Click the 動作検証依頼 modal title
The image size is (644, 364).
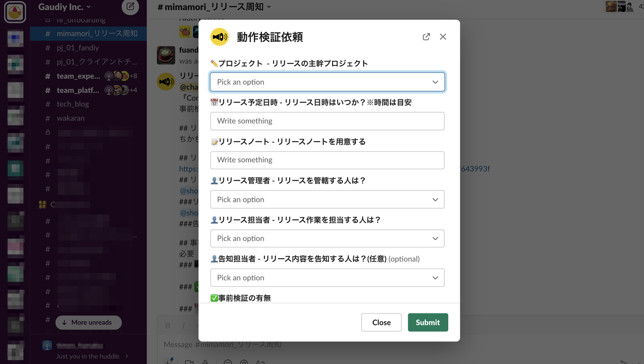[x=270, y=37]
